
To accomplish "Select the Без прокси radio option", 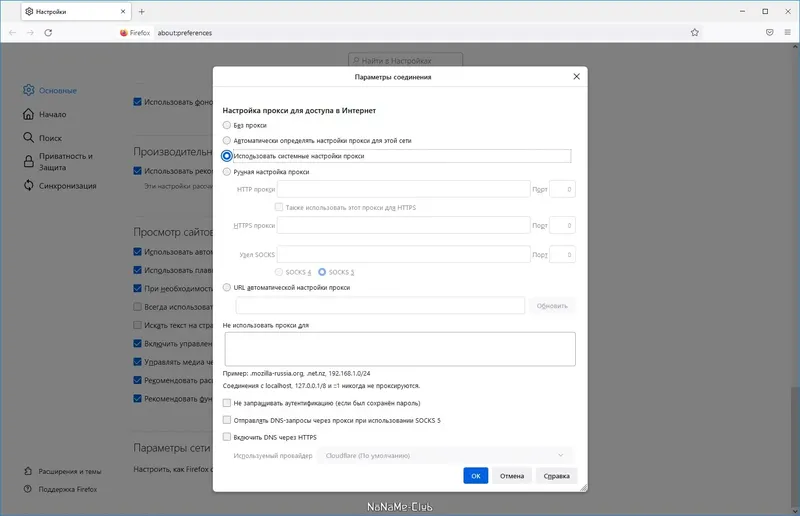I will (227, 125).
